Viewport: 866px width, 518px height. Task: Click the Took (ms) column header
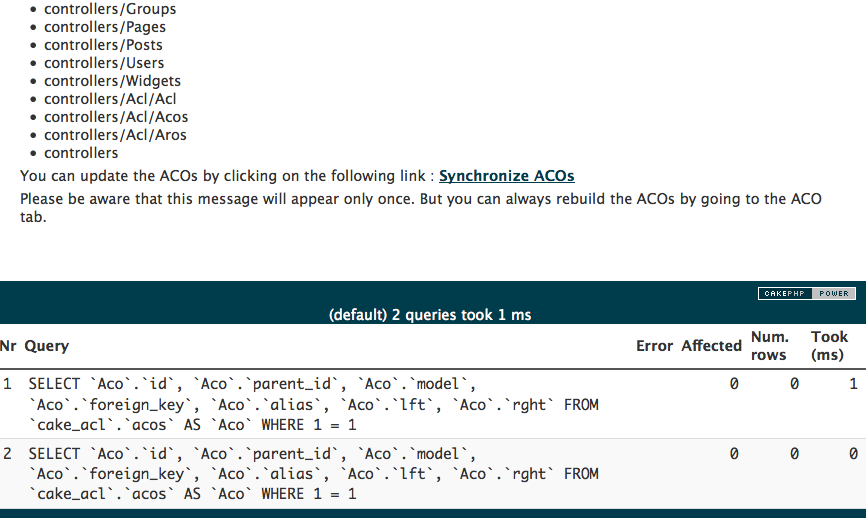point(829,346)
